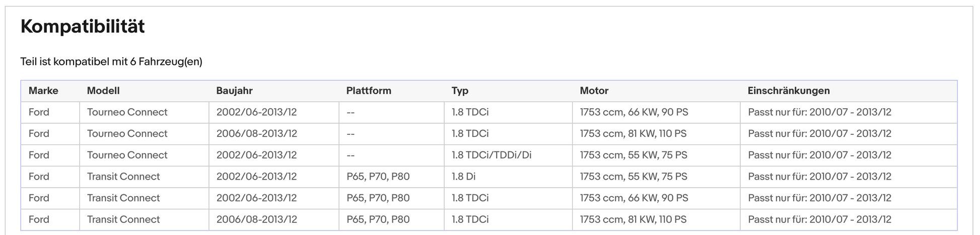Click the '--' Plattform cell in the 1.8 TDCi/TDDi/Di row
This screenshot has width=980, height=235.
(391, 155)
